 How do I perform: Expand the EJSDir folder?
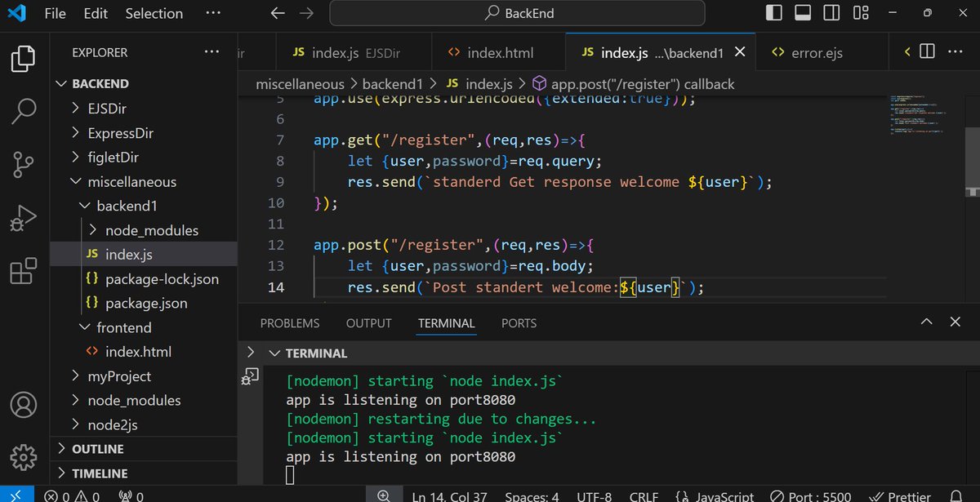[x=144, y=109]
